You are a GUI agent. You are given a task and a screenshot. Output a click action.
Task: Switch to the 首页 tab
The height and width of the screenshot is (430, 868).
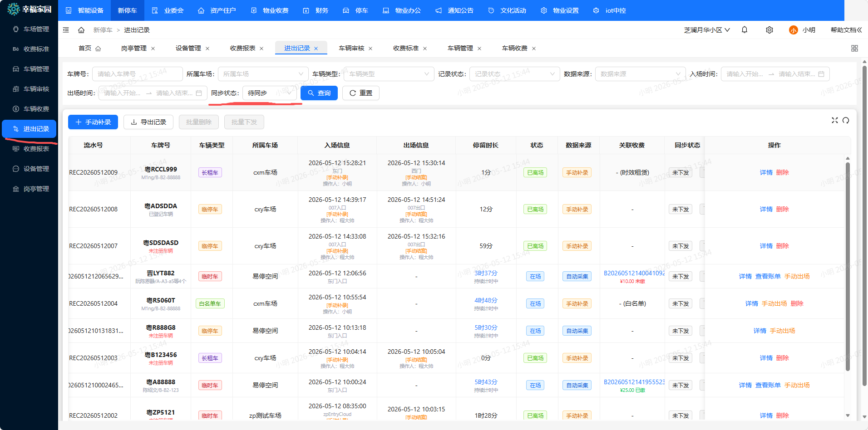point(89,48)
